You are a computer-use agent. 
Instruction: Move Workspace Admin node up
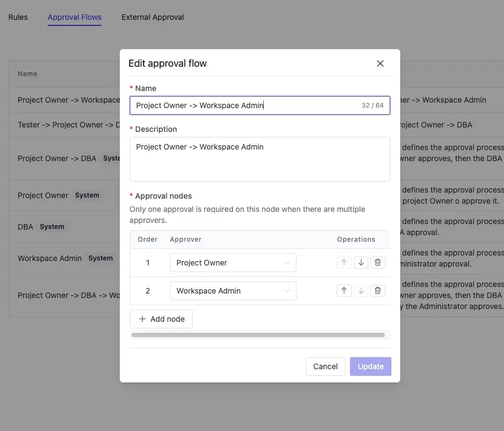tap(344, 291)
